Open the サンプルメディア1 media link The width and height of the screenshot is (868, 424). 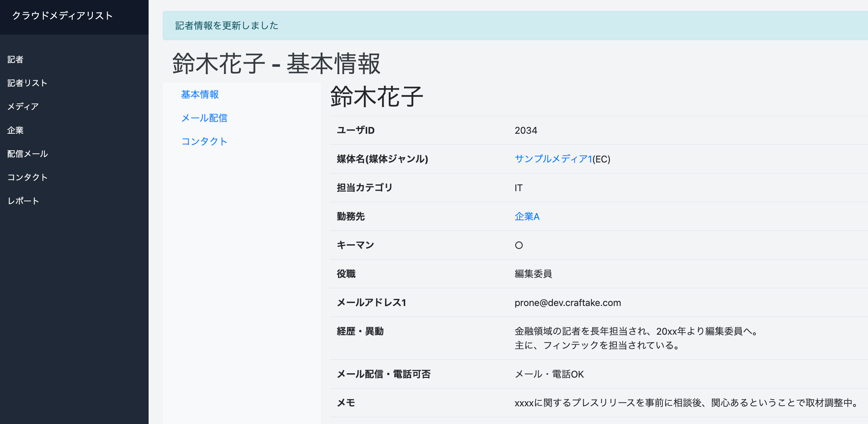pos(552,159)
